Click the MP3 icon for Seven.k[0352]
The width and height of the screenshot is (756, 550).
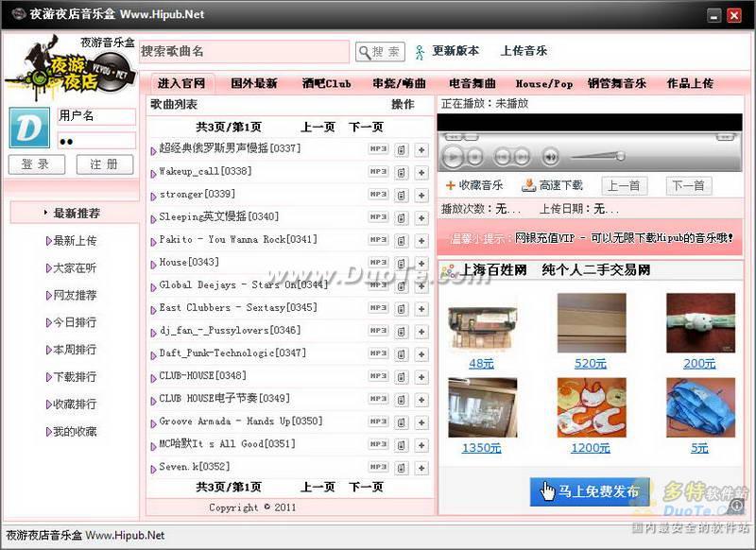(x=378, y=467)
